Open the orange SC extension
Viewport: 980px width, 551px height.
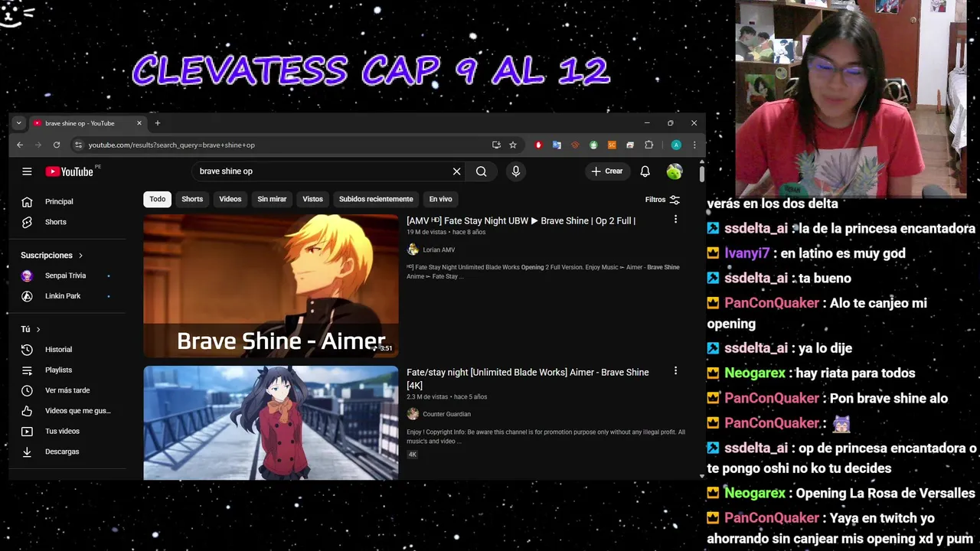pyautogui.click(x=612, y=145)
